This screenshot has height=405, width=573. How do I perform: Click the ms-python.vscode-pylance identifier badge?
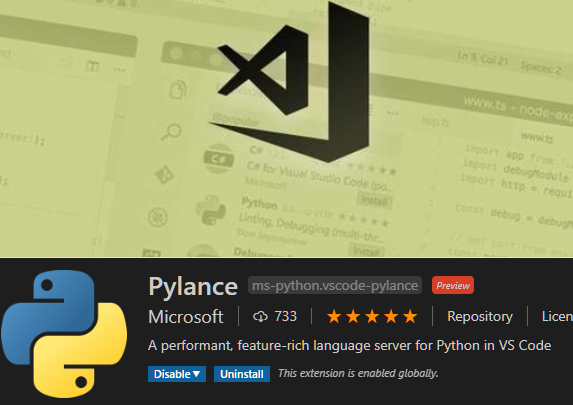pos(335,285)
